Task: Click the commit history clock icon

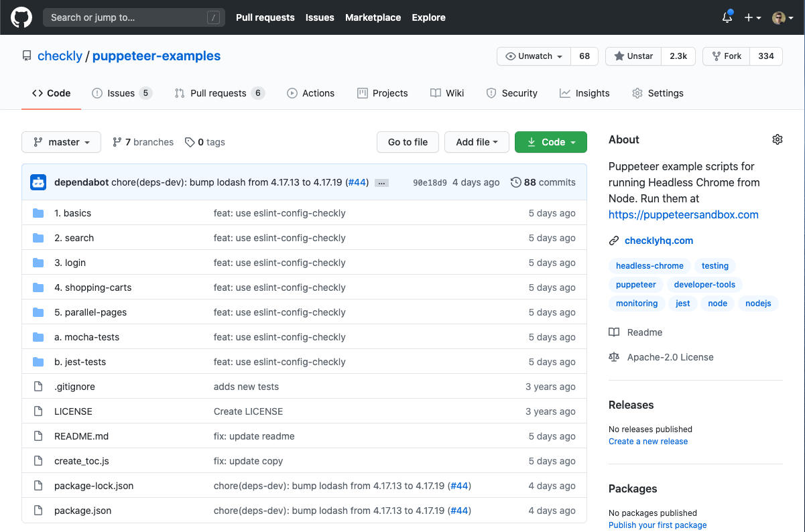Action: pyautogui.click(x=515, y=182)
